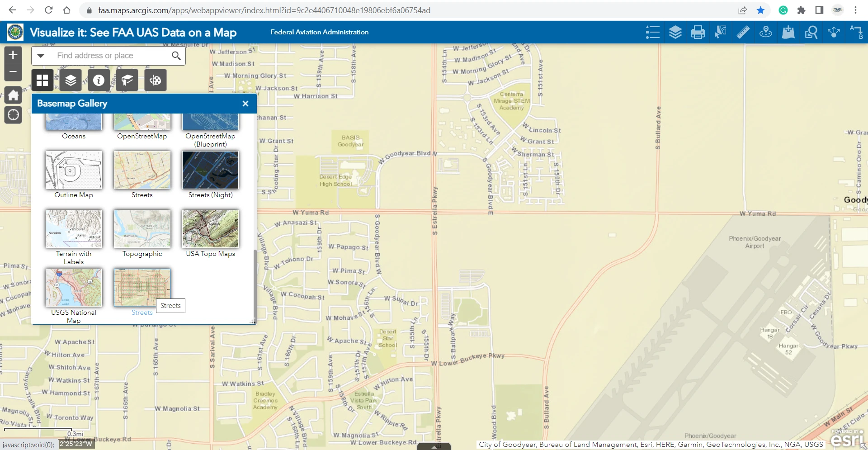Image resolution: width=868 pixels, height=450 pixels.
Task: Toggle the Basemap Gallery grid button
Action: 42,81
